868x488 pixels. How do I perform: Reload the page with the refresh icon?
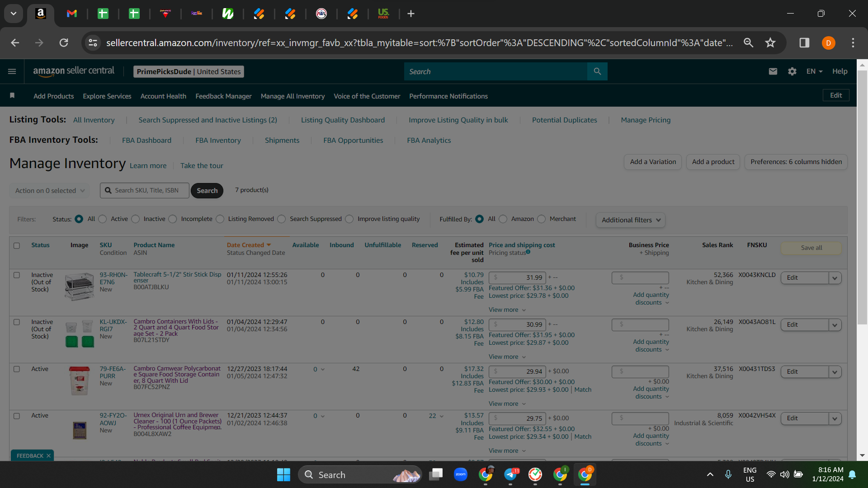[x=64, y=42]
